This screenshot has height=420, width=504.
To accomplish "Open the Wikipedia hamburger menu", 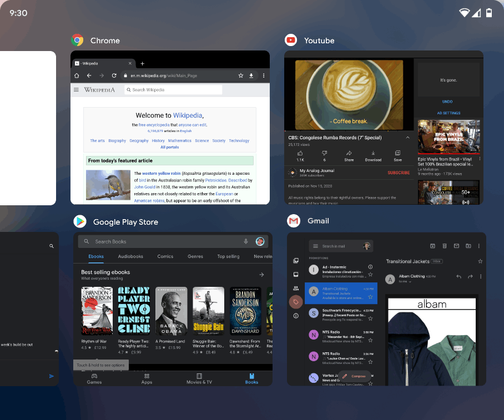I will point(76,90).
